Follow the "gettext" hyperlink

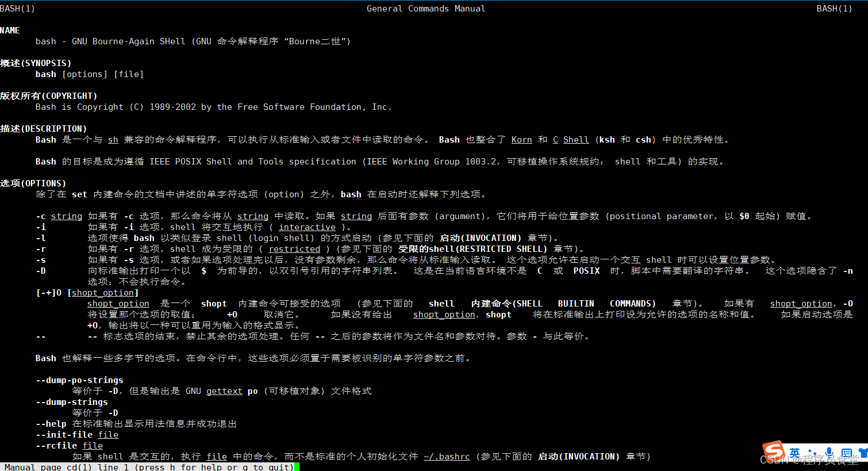tap(224, 390)
